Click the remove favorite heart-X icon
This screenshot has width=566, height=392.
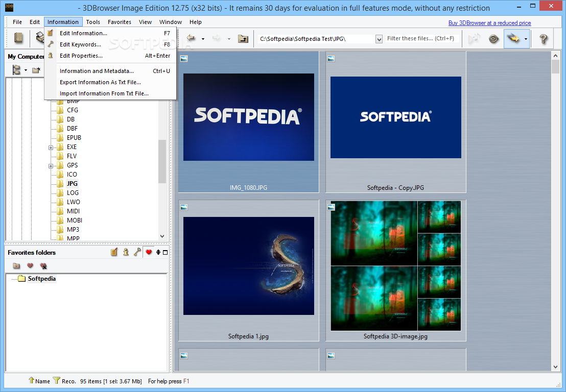[43, 266]
